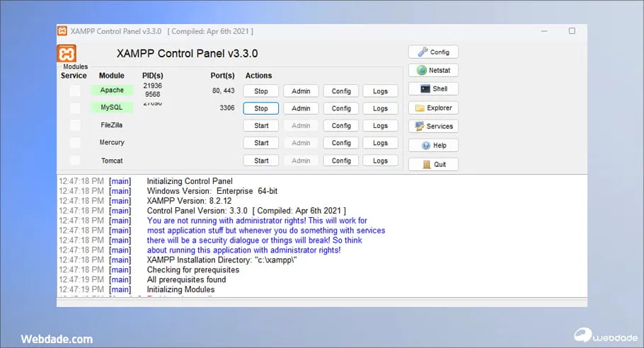View Apache Logs
Screen dimensions: 644x348
tap(380, 91)
